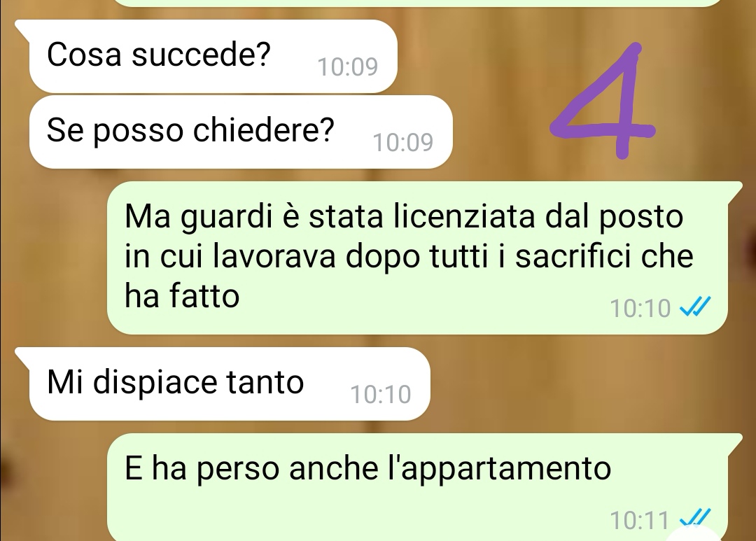Viewport: 756px width, 541px height.
Task: Click the 10:10 timestamp on the sent message
Action: coord(640,308)
